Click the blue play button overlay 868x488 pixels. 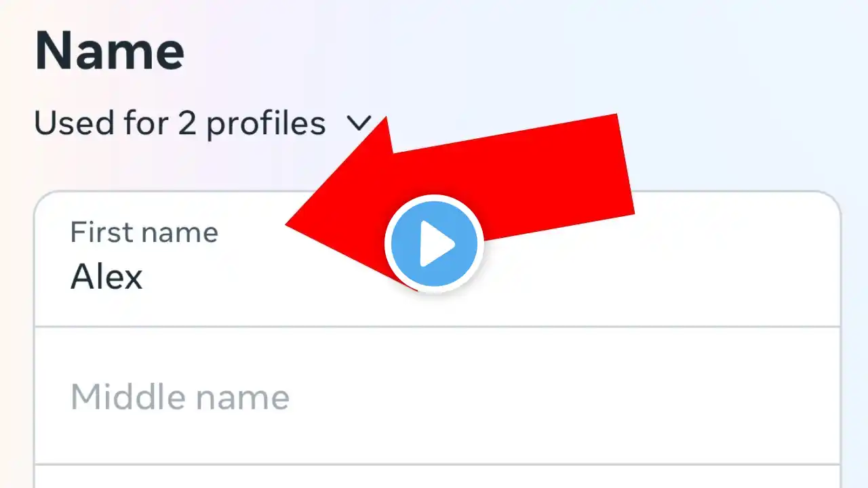(434, 244)
